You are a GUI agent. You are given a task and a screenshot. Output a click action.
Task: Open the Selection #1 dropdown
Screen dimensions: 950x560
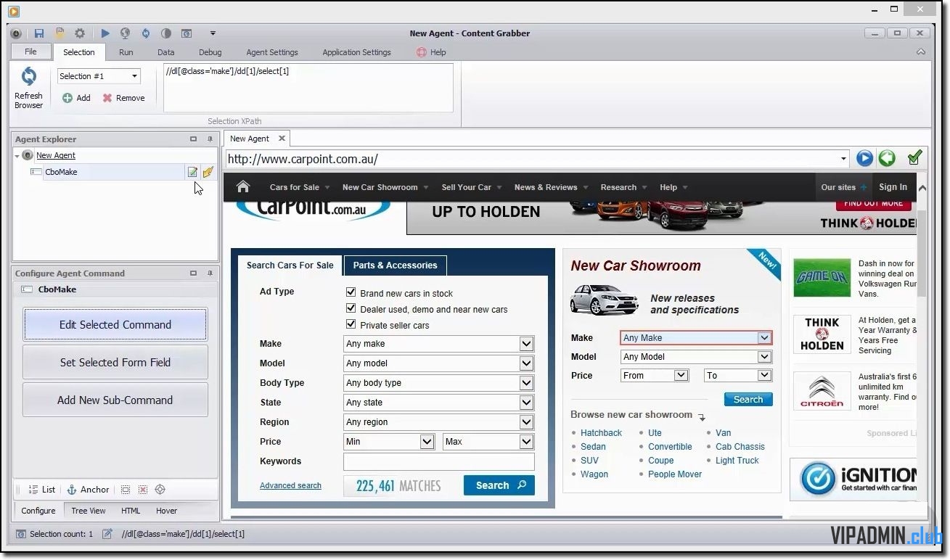pyautogui.click(x=134, y=76)
